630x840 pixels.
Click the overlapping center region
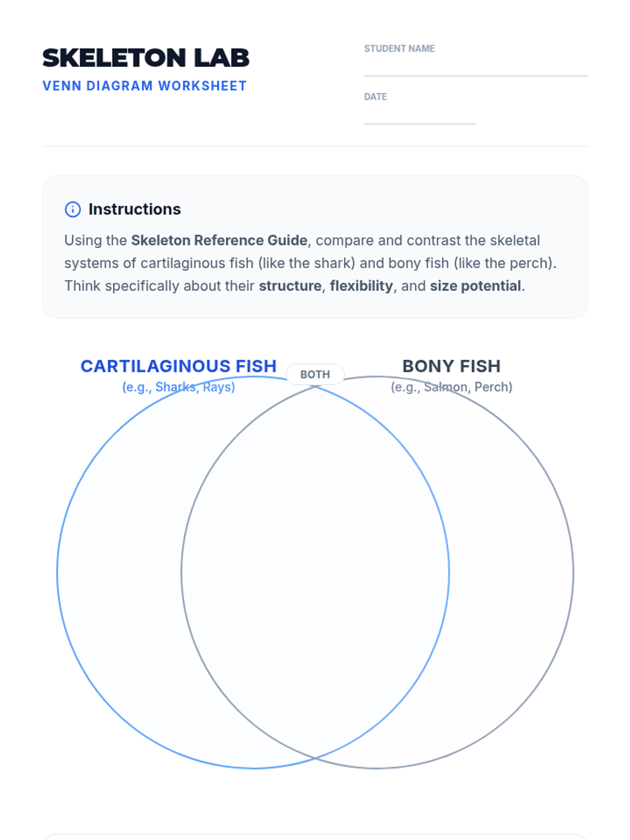[315, 572]
